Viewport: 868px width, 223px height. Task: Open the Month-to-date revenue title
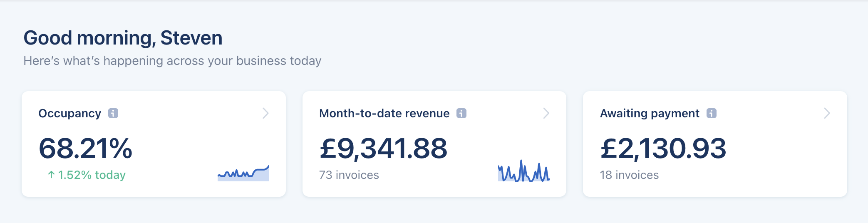tap(384, 113)
